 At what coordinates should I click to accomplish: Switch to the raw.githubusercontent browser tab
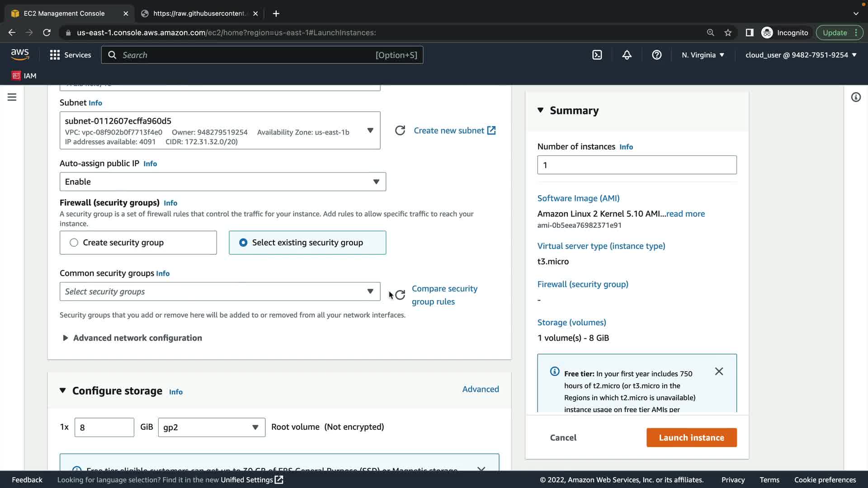(x=199, y=14)
